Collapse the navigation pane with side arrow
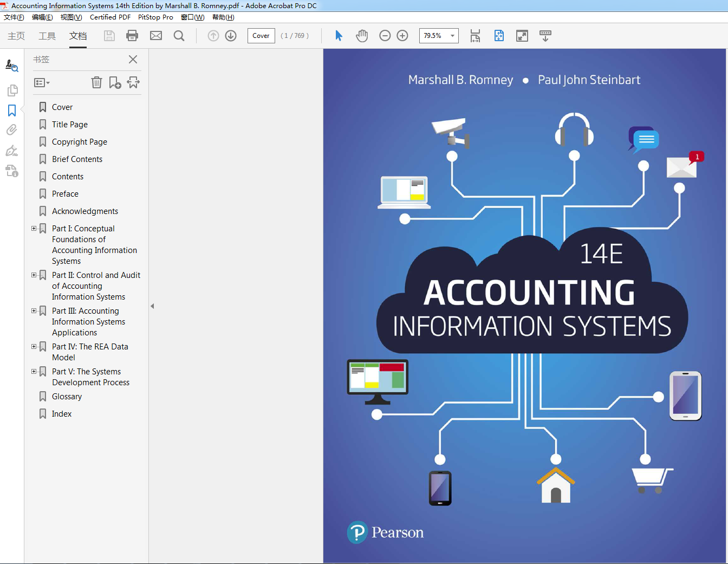 152,306
